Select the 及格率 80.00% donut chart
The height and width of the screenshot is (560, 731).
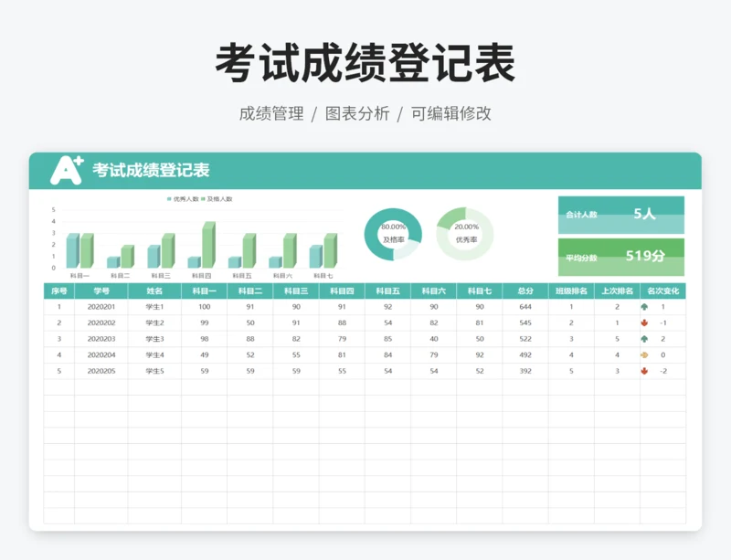393,234
